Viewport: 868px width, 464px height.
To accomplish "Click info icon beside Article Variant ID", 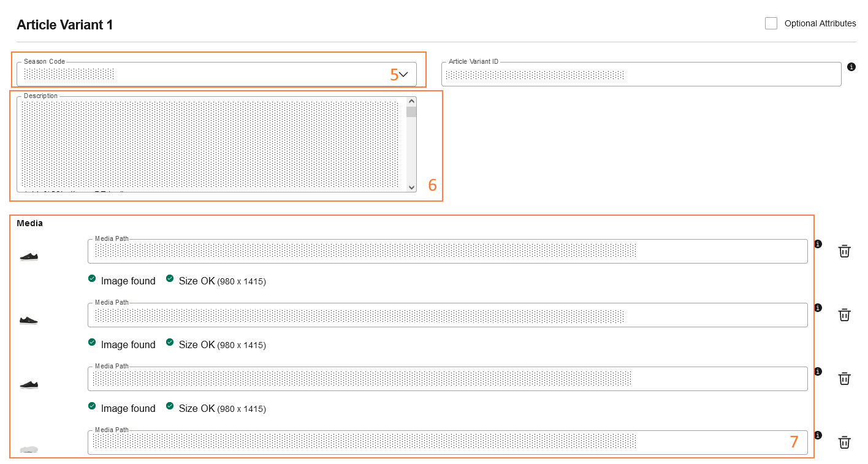I will (851, 67).
